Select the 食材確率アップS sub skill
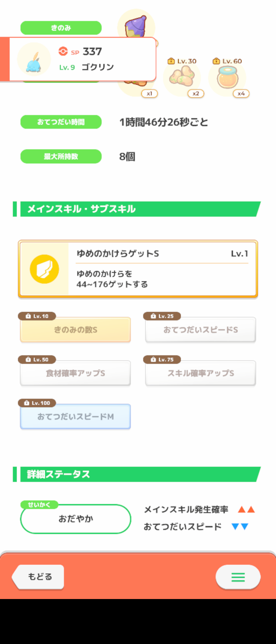The image size is (276, 644). pos(75,373)
